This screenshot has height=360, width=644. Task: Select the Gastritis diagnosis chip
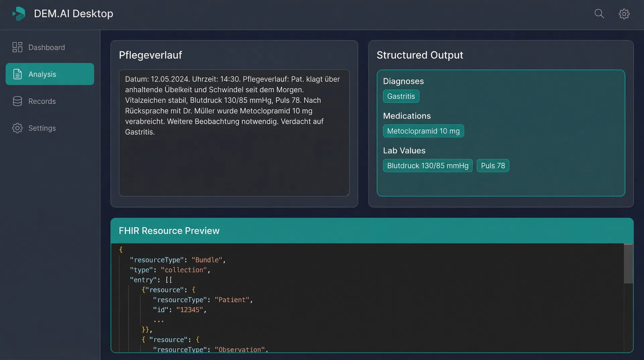pos(401,96)
